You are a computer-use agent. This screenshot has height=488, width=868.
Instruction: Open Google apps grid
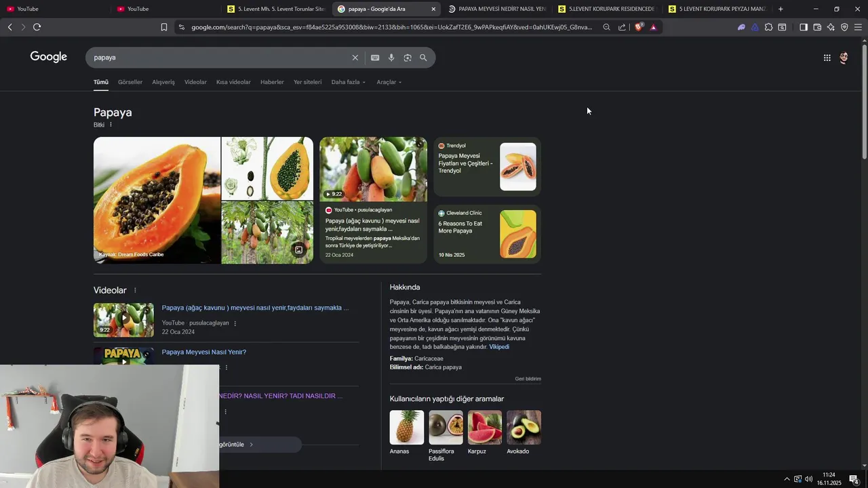(827, 58)
